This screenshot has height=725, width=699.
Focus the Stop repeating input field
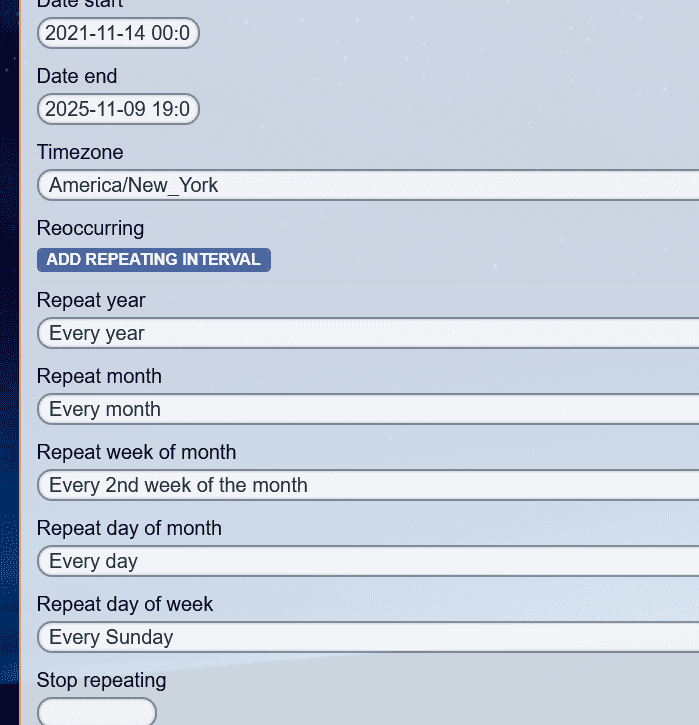[97, 712]
